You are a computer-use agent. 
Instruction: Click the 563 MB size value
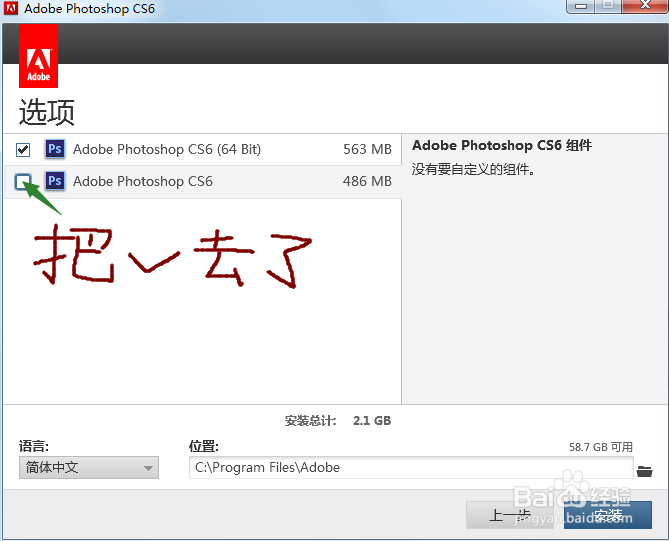pyautogui.click(x=367, y=149)
